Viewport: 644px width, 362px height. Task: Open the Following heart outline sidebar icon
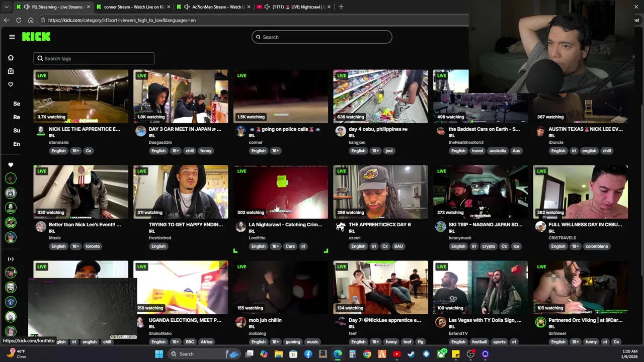click(11, 84)
